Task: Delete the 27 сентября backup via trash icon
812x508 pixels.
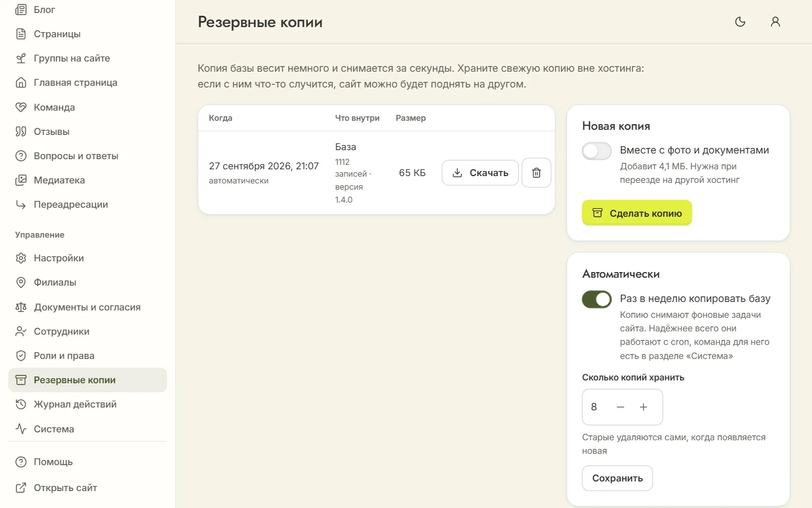Action: [536, 173]
